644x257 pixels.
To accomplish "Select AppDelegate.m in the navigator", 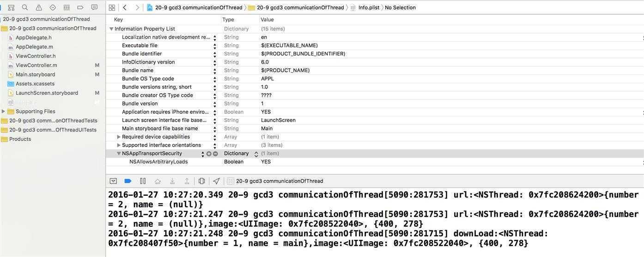I will pos(34,47).
